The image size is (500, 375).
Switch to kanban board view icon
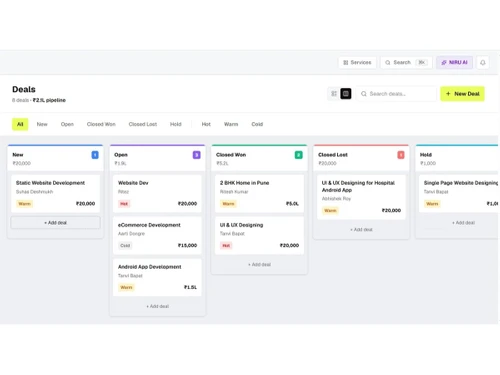(346, 94)
